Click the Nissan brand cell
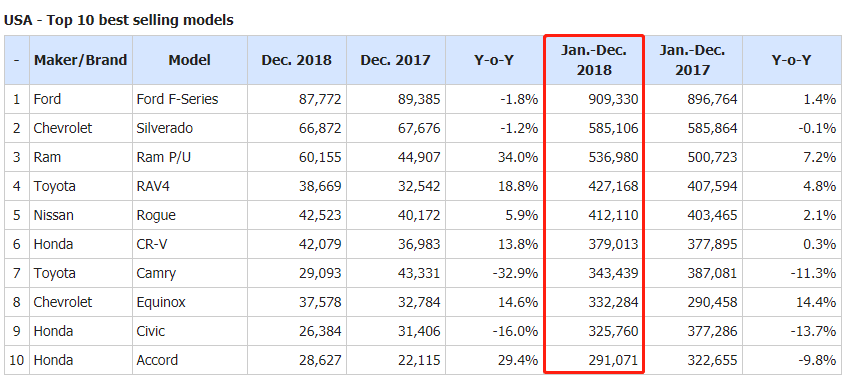Screen dimensions: 842x375 (x=81, y=215)
